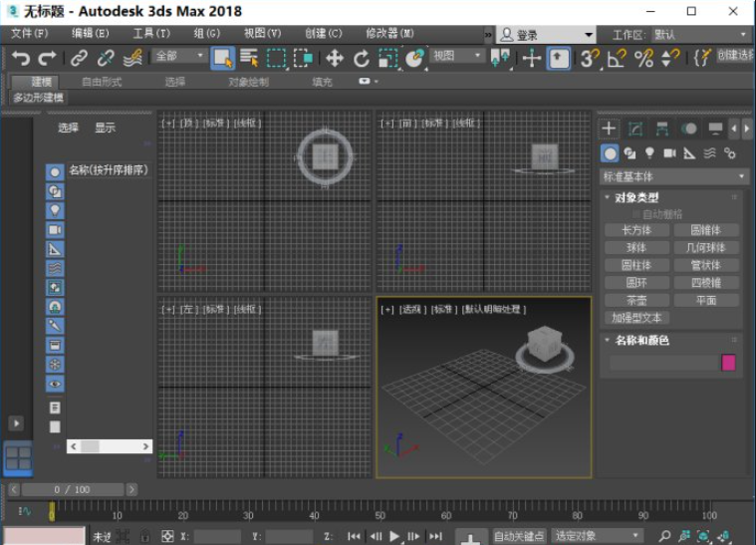Click Use Pivot Point Center icon
This screenshot has height=545, width=756.
click(500, 59)
